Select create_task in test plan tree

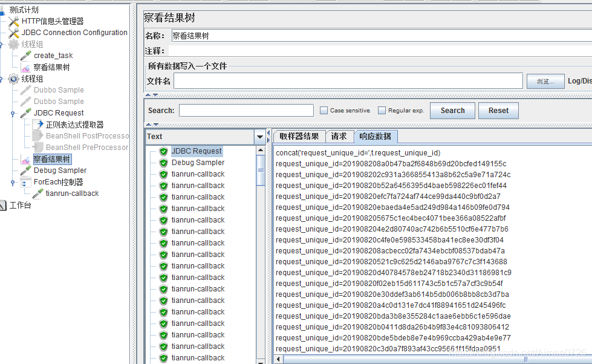53,56
